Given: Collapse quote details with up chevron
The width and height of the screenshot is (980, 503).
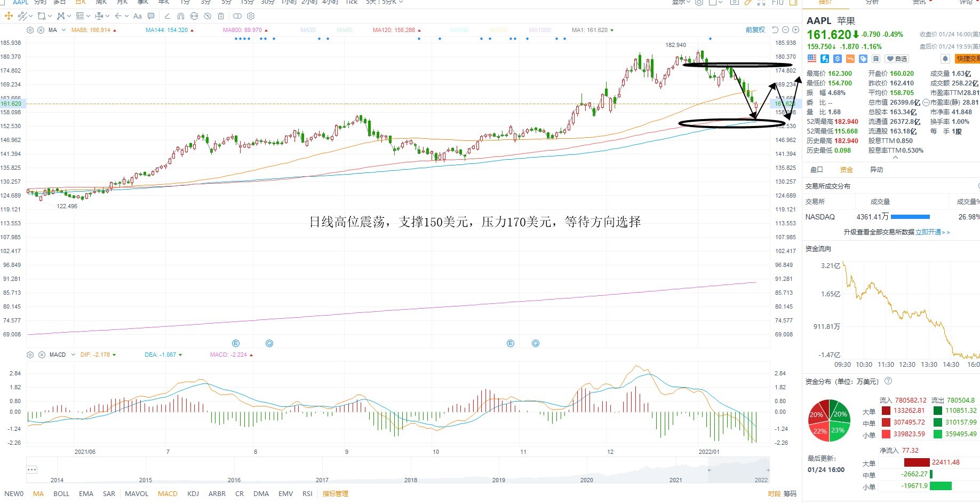Looking at the screenshot, I should tap(895, 158).
